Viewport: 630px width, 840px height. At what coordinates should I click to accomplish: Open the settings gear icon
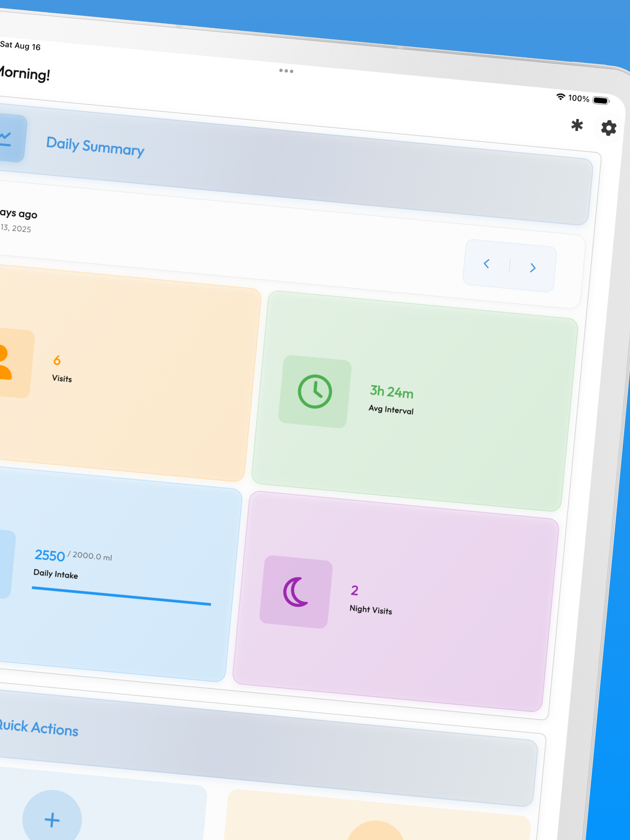[x=608, y=128]
